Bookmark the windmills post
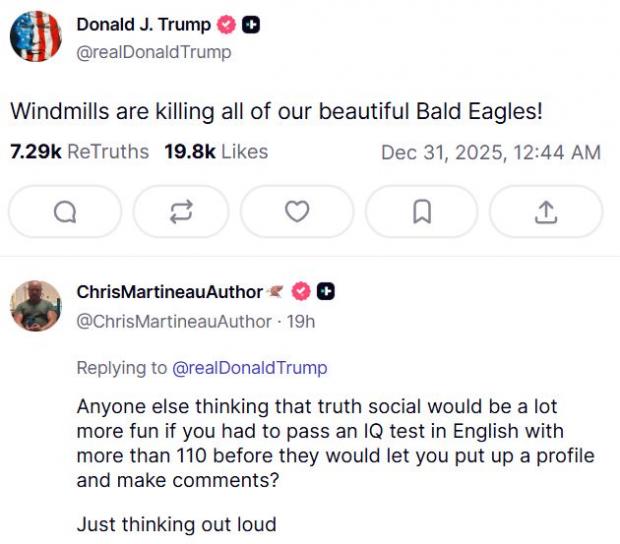Viewport: 620px width, 544px height. 422,212
